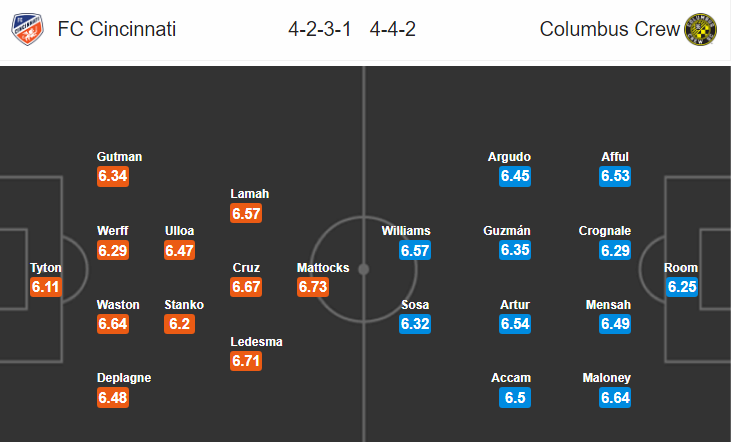The height and width of the screenshot is (442, 731).
Task: Click Stanko's 6.2 rating badge
Action: 179,324
